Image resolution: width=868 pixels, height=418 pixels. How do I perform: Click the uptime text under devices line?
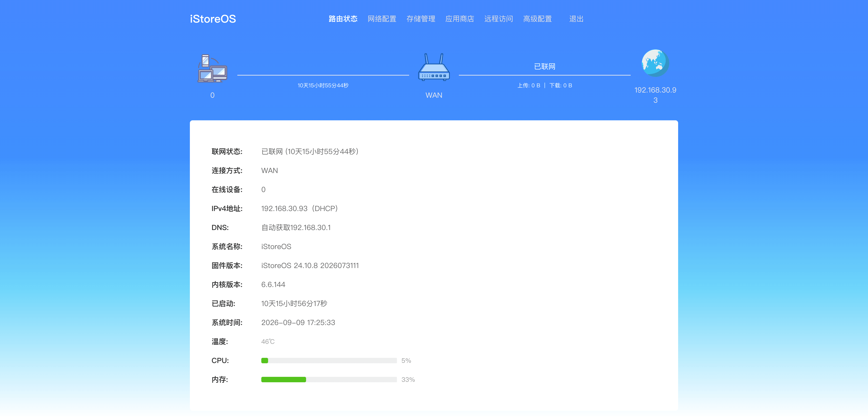323,86
